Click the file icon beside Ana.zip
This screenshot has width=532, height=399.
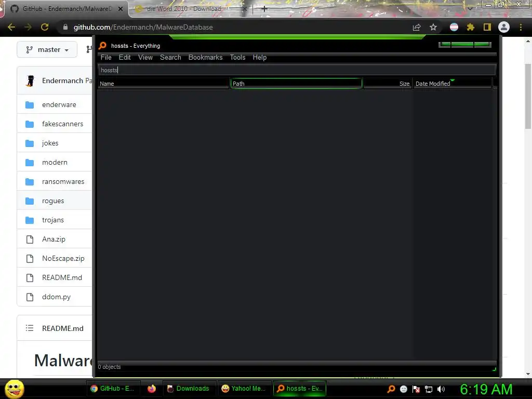point(30,239)
